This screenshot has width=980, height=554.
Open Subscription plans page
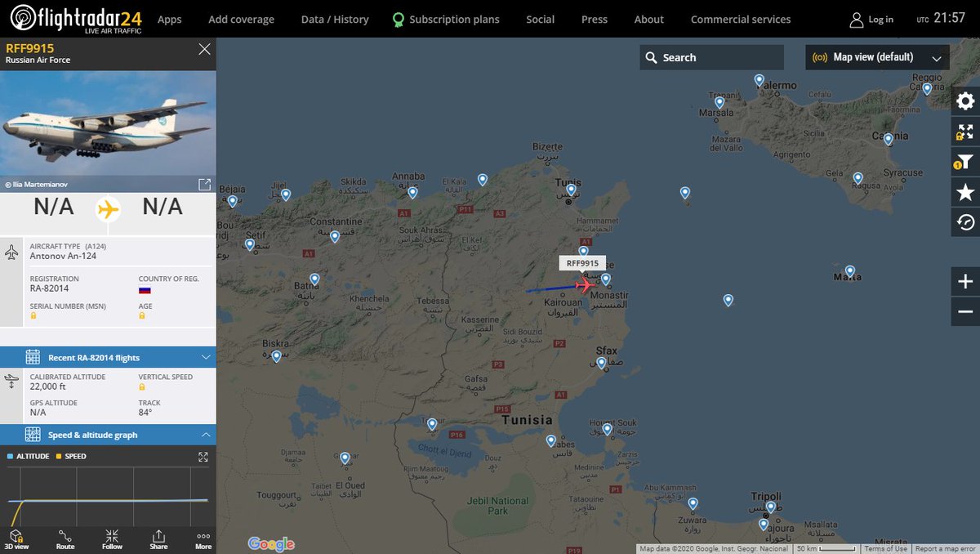point(446,19)
